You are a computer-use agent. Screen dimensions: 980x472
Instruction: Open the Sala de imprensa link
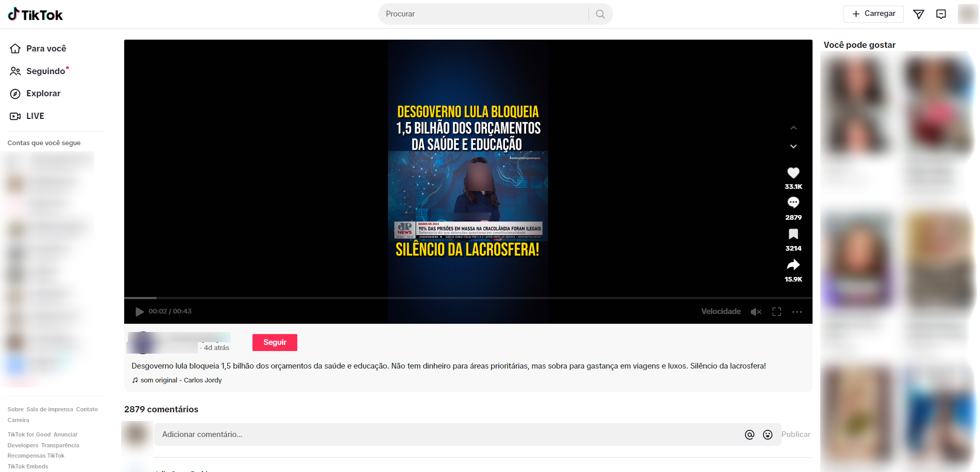click(x=50, y=410)
